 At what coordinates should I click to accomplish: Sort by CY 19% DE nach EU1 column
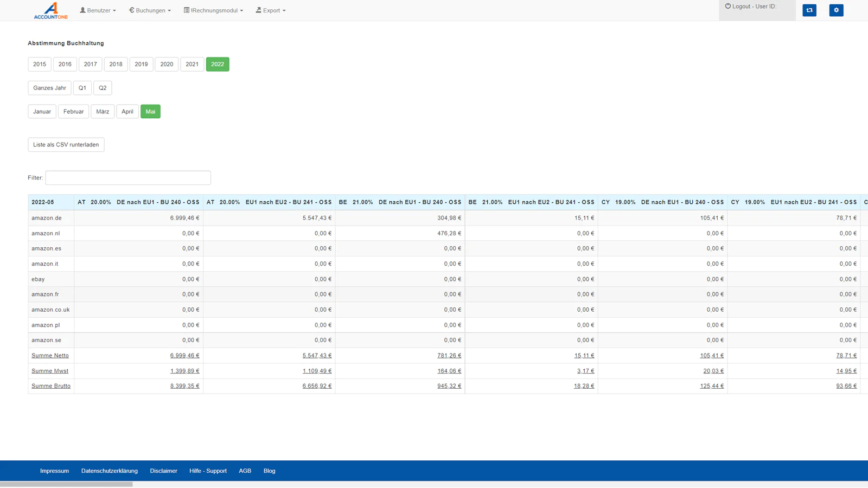[662, 202]
